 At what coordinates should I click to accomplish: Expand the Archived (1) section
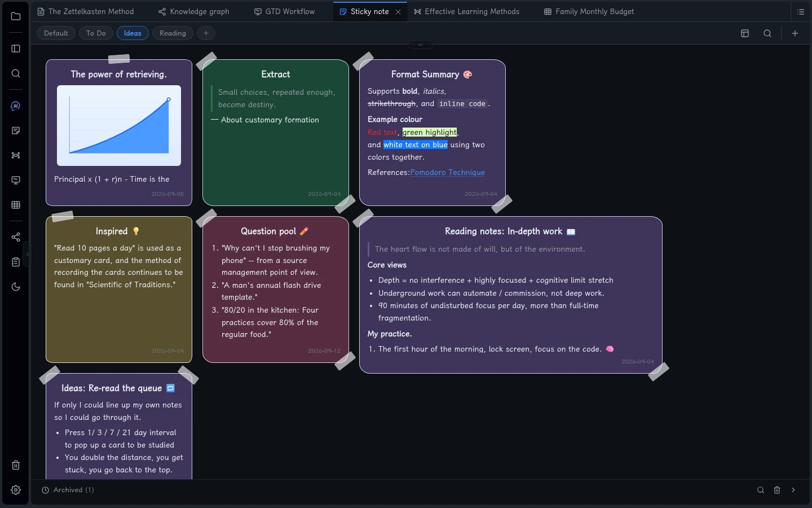click(68, 490)
